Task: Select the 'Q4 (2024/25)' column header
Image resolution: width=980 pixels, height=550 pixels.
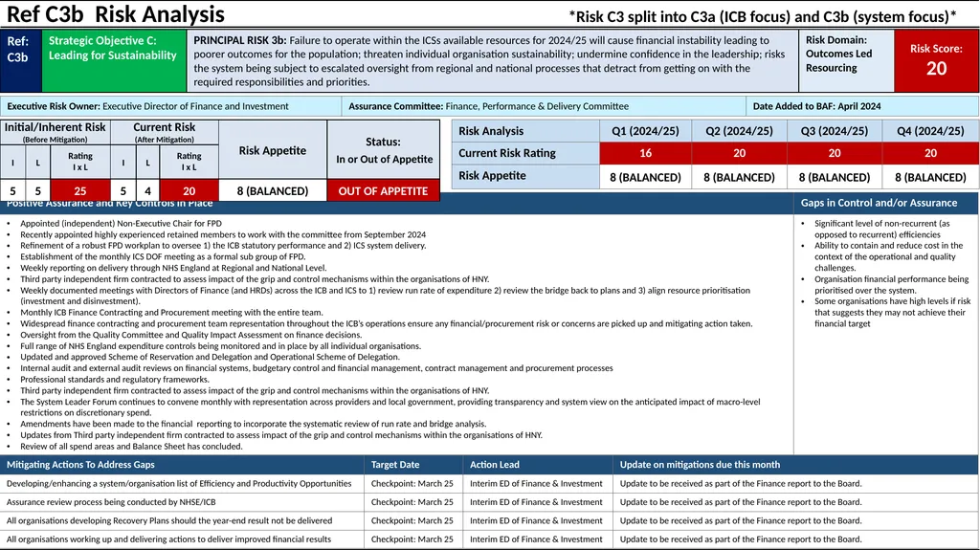Action: click(930, 131)
